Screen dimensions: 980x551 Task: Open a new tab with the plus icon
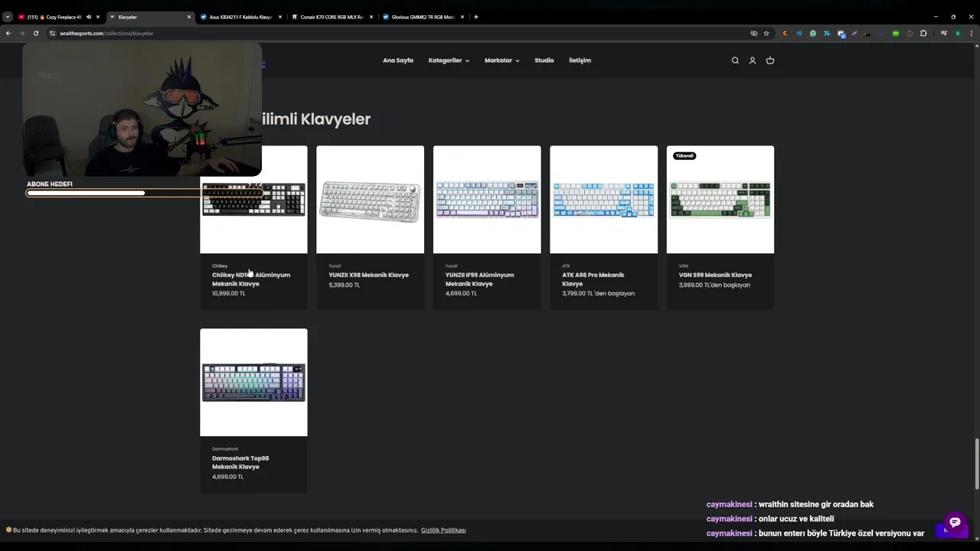coord(476,17)
